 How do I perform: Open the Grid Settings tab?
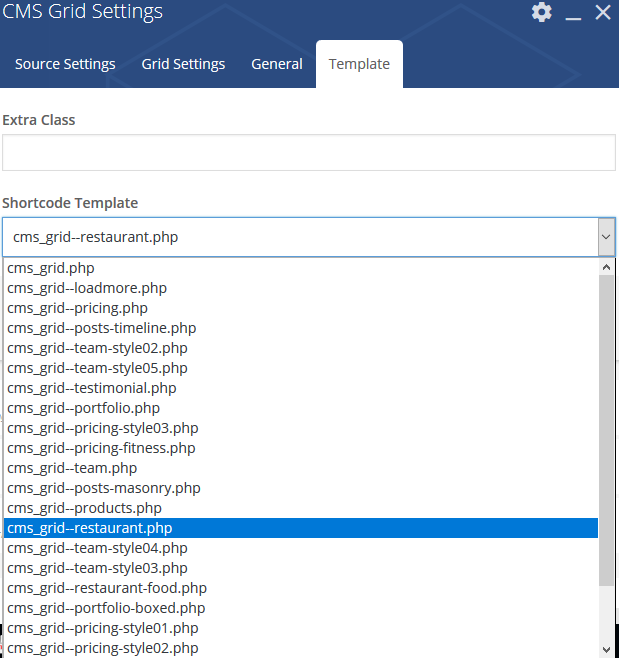pos(183,64)
